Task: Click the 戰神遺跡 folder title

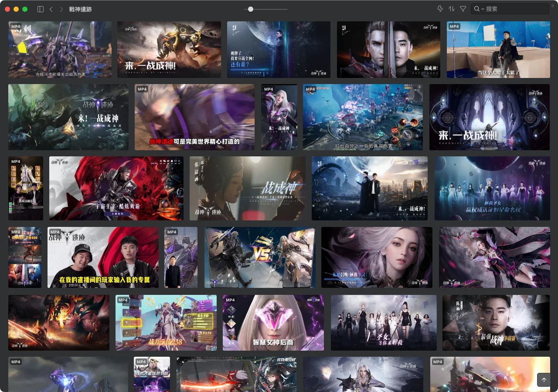Action: (x=80, y=9)
